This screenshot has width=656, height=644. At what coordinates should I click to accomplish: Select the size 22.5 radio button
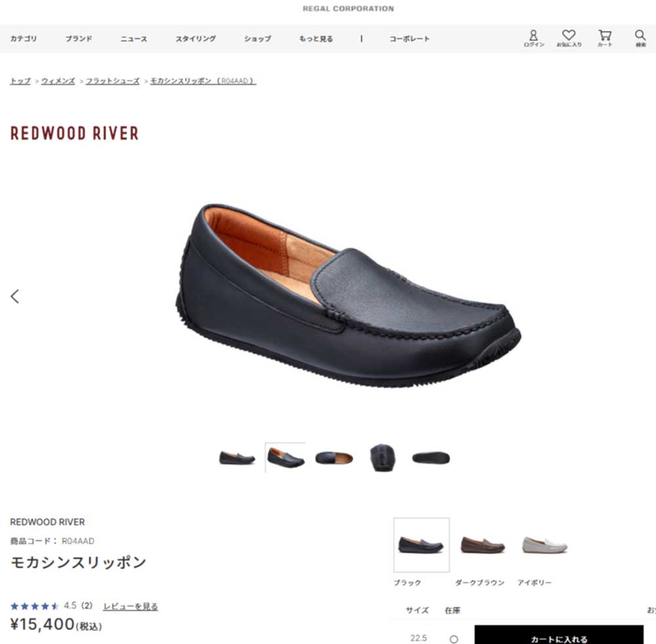point(453,639)
